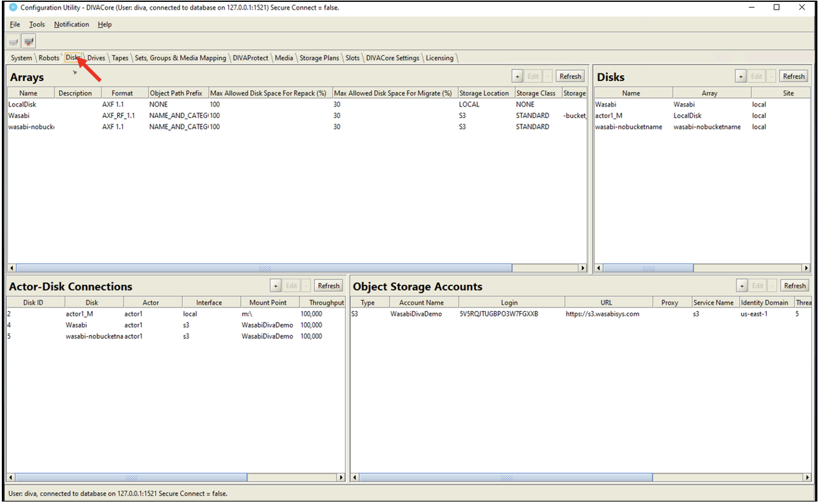Screen dimensions: 818x504
Task: Select Disk ID 2 connection row
Action: (x=176, y=314)
